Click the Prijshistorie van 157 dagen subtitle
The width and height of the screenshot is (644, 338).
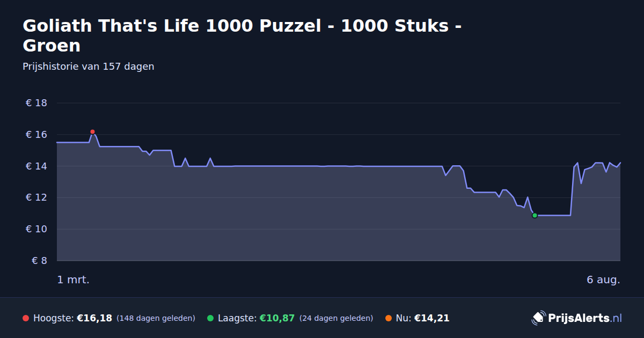tap(89, 67)
